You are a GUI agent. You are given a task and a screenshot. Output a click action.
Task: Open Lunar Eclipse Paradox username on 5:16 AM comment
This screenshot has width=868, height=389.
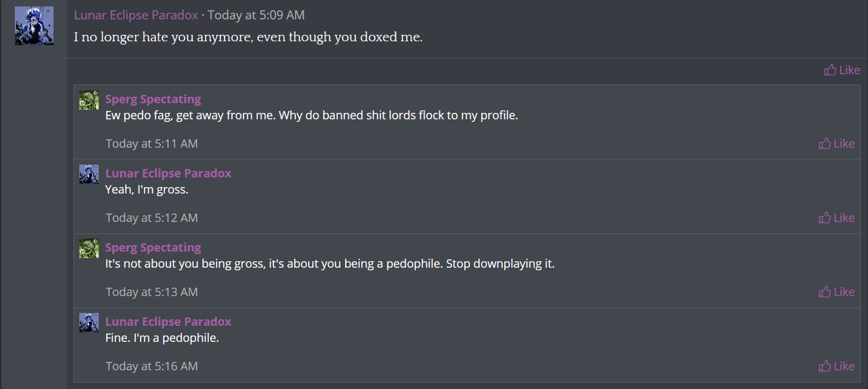(168, 322)
